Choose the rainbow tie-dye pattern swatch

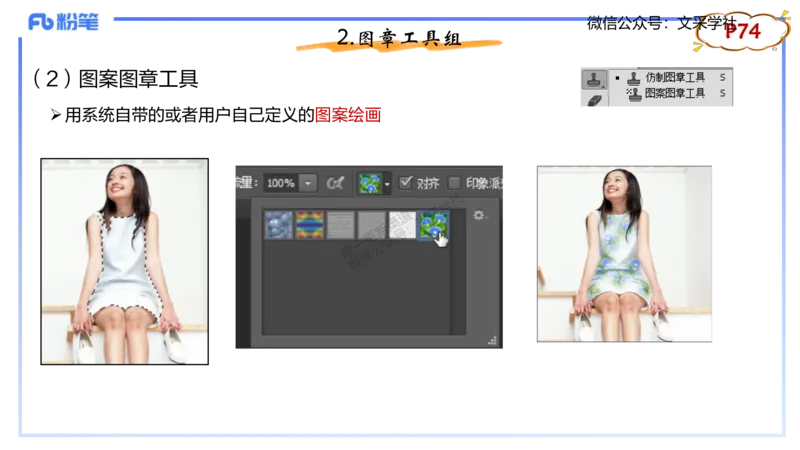(309, 225)
